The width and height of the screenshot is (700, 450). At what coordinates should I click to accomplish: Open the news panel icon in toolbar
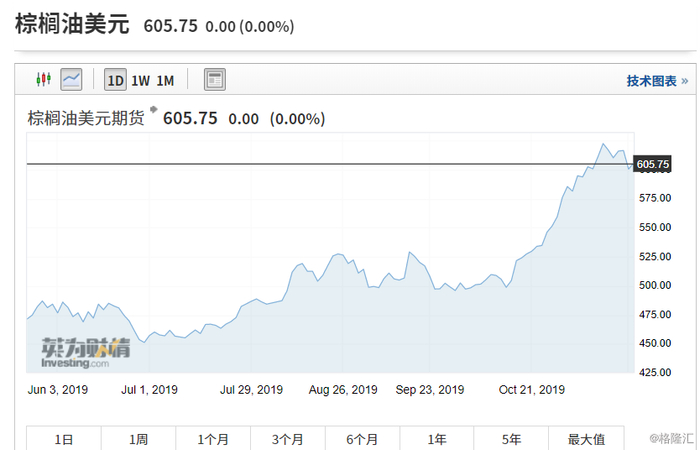point(214,80)
